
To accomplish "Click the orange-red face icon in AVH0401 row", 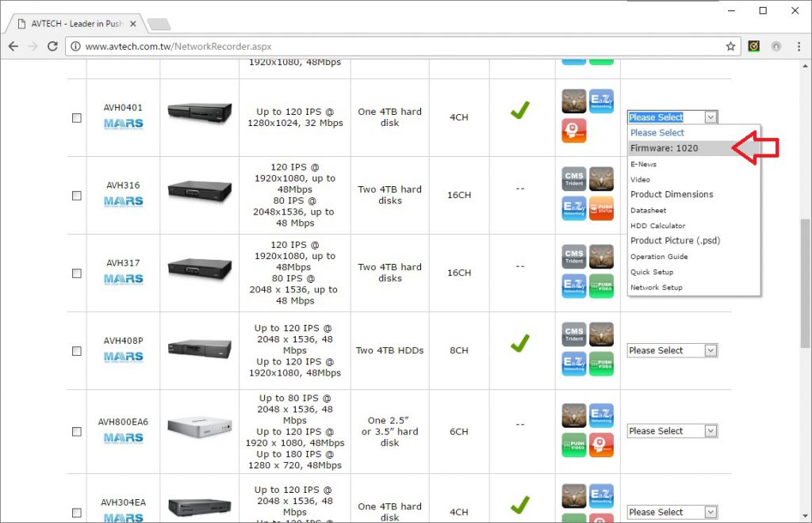I will point(574,131).
